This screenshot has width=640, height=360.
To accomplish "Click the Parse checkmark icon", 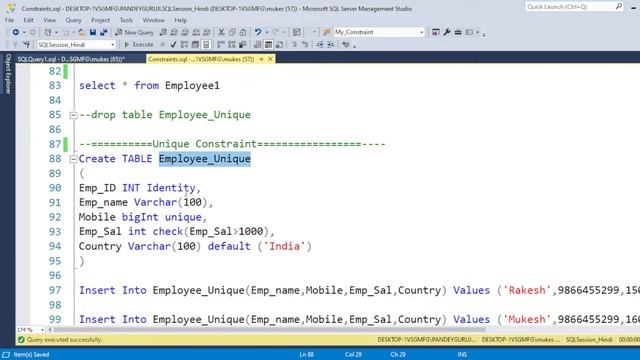I will (x=173, y=44).
